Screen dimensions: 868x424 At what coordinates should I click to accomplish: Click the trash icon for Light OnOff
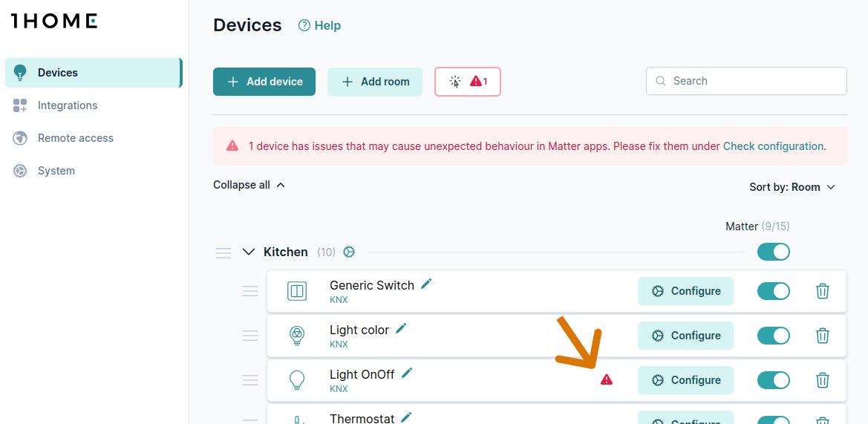tap(823, 380)
